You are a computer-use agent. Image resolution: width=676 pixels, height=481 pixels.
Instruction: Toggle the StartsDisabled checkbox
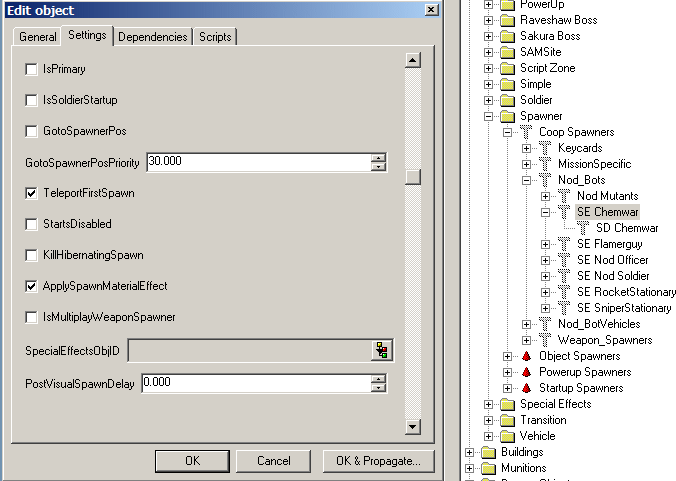(x=31, y=224)
